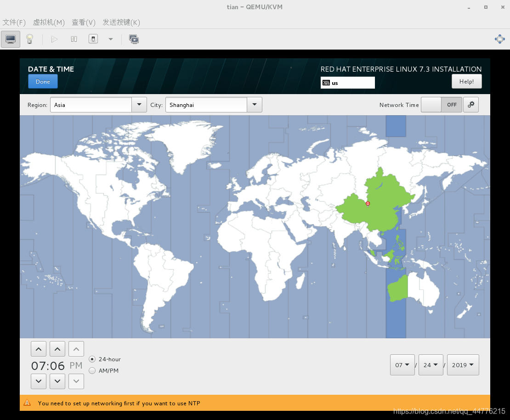Select the AM/PM radio button

pyautogui.click(x=92, y=370)
